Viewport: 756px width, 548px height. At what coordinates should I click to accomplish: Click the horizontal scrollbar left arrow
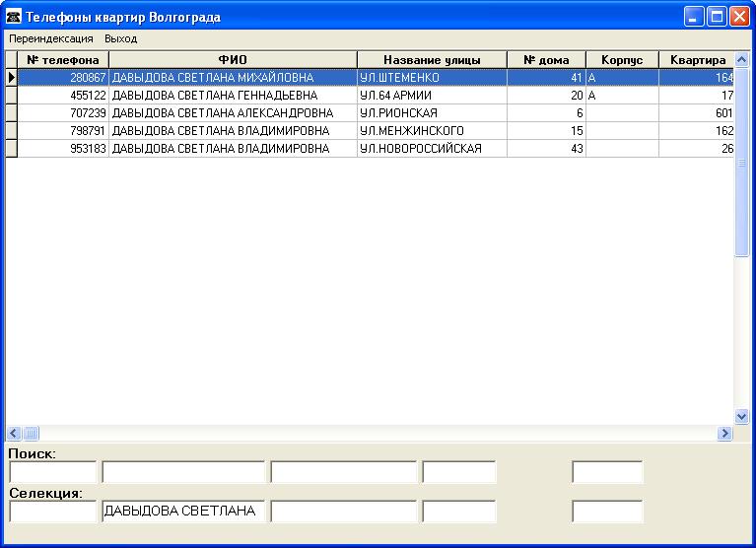pyautogui.click(x=15, y=433)
